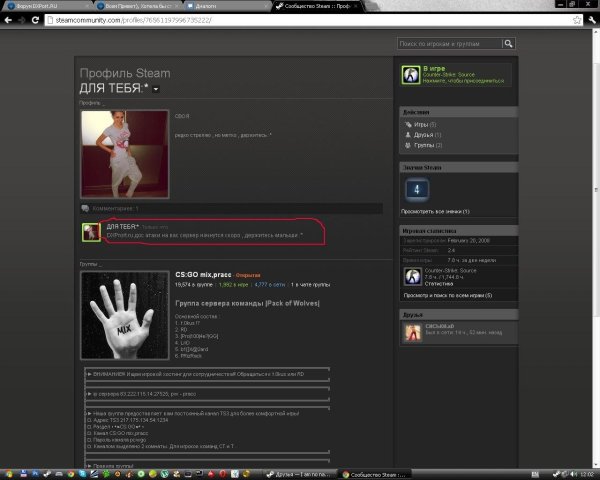Click the commenter's small avatar

(x=93, y=231)
